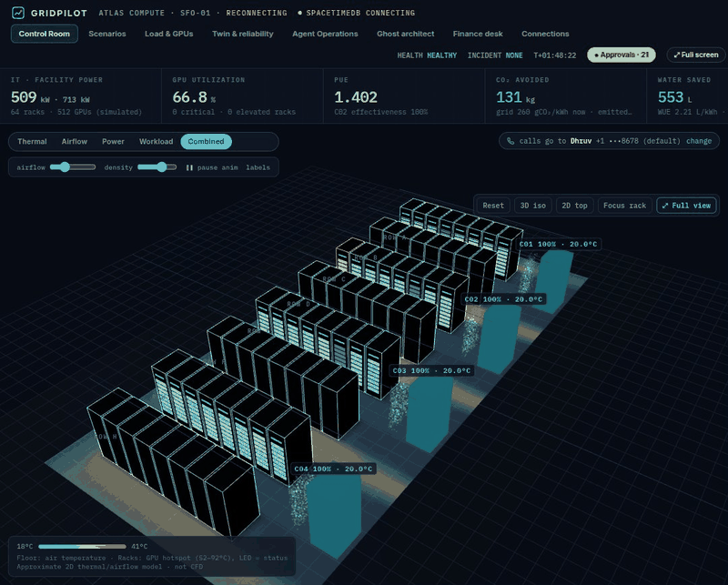Image resolution: width=728 pixels, height=585 pixels.
Task: Click change link for call contact
Action: (699, 141)
